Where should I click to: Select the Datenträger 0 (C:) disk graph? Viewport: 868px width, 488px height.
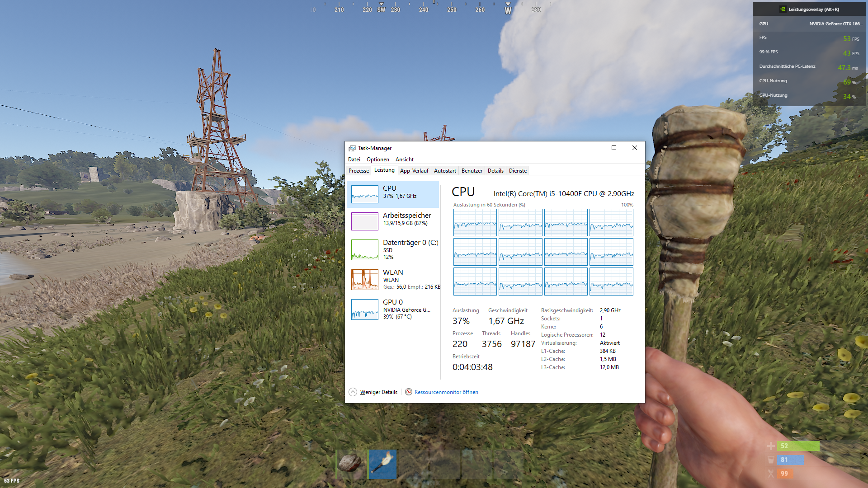coord(364,249)
